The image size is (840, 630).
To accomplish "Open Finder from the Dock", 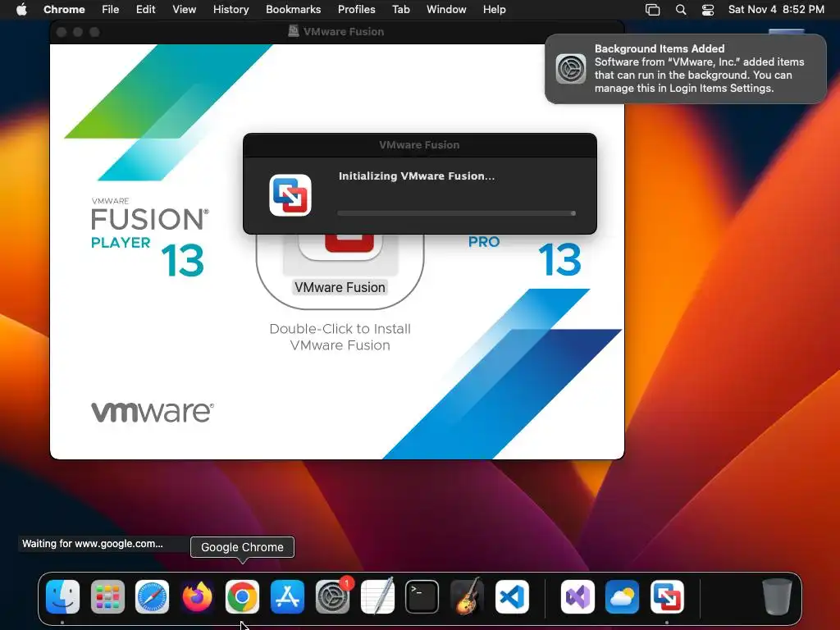I will click(62, 596).
